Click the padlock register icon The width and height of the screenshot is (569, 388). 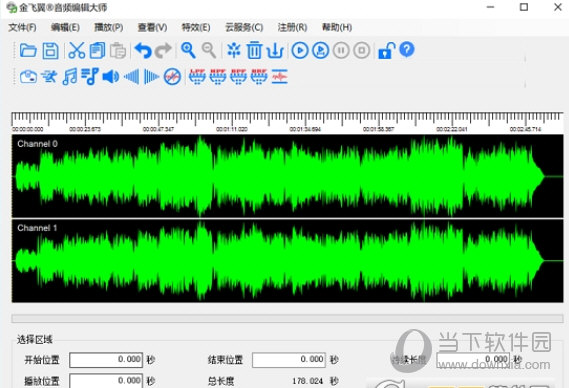(386, 50)
